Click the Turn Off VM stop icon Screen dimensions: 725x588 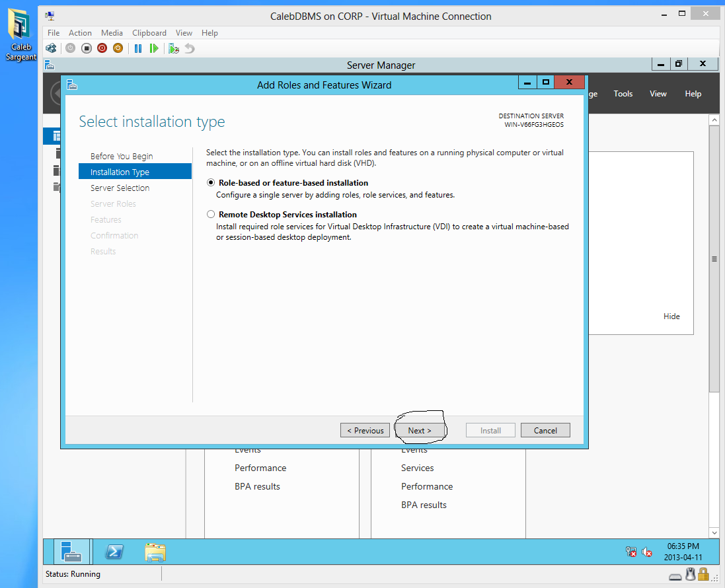(87, 48)
